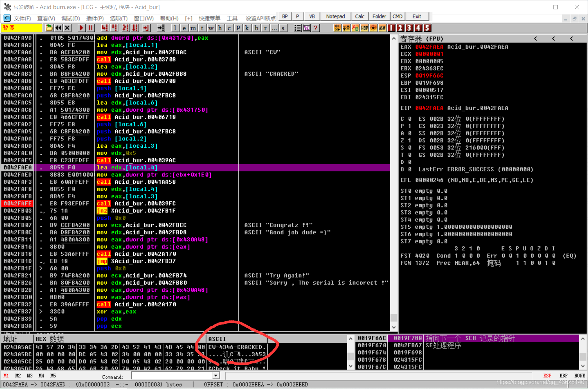Click the red numbered '1' toolbar icon
Image resolution: width=588 pixels, height=389 pixels.
pos(391,28)
